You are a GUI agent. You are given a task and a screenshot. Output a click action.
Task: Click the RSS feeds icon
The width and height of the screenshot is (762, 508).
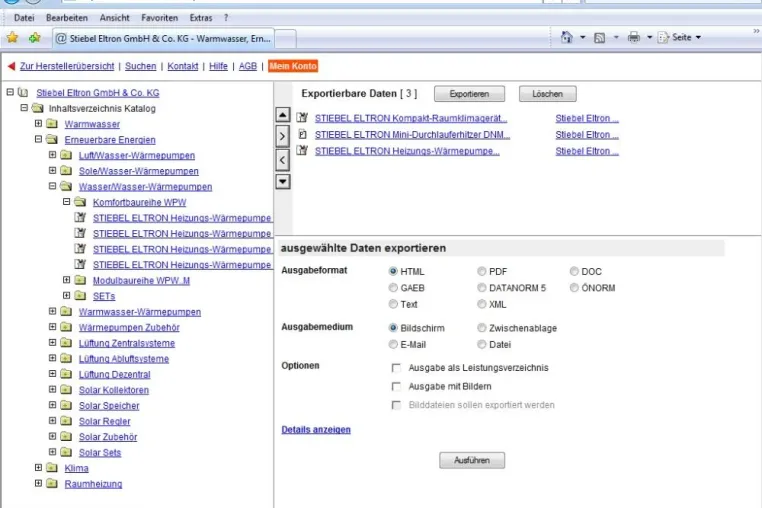click(x=600, y=37)
